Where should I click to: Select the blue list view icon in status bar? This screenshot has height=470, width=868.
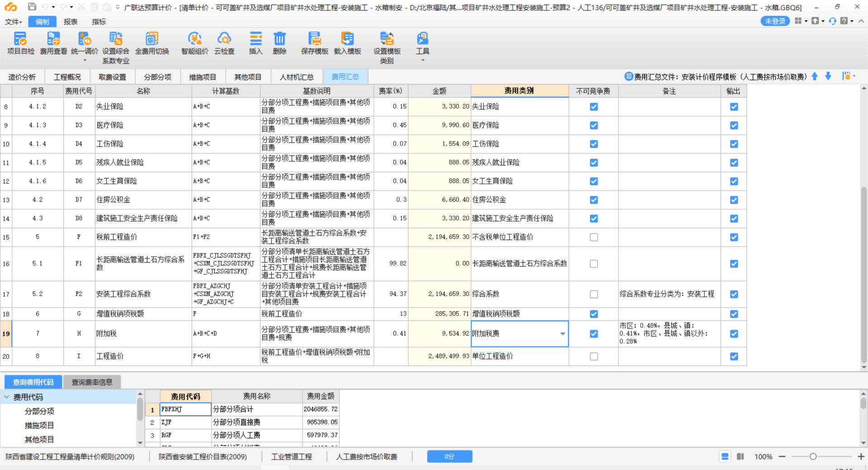coord(725,456)
